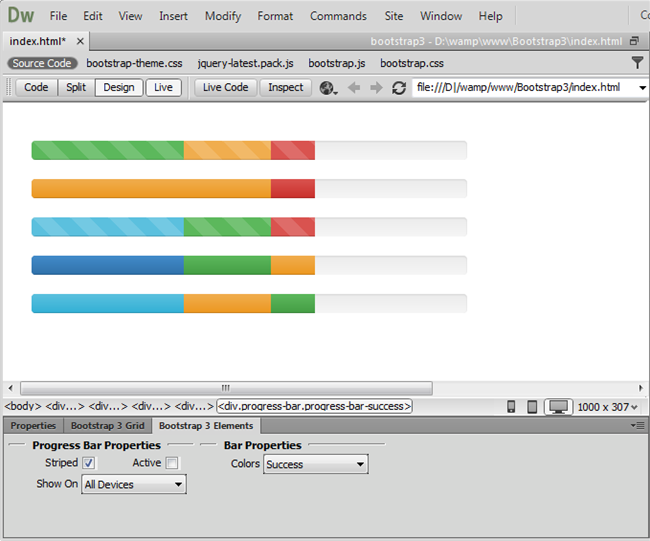Toggle Live Code mode
Image resolution: width=650 pixels, height=541 pixels.
226,87
